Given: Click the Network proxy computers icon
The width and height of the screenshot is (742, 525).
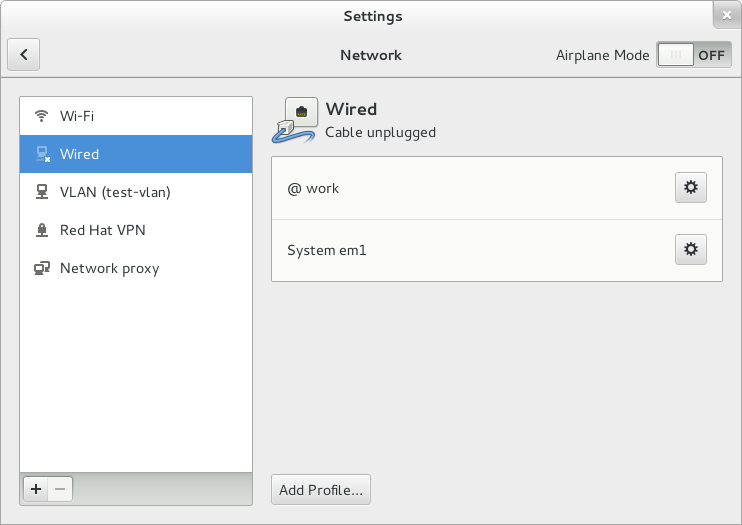Looking at the screenshot, I should [42, 268].
